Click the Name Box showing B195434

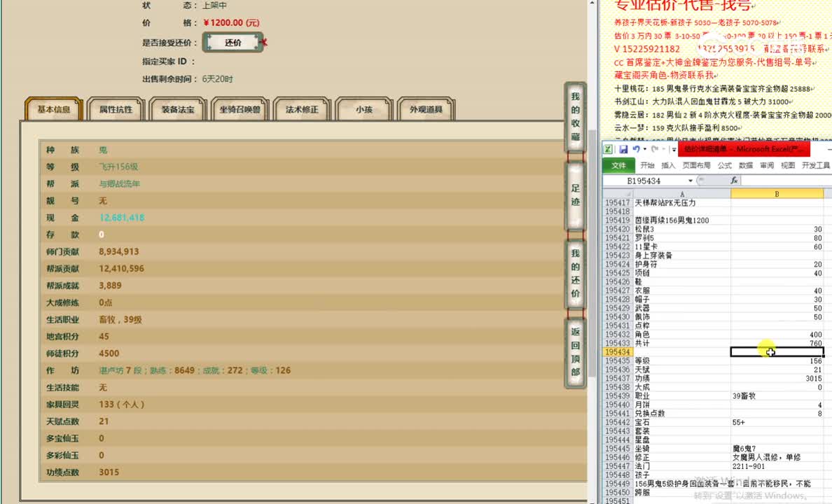(x=644, y=181)
